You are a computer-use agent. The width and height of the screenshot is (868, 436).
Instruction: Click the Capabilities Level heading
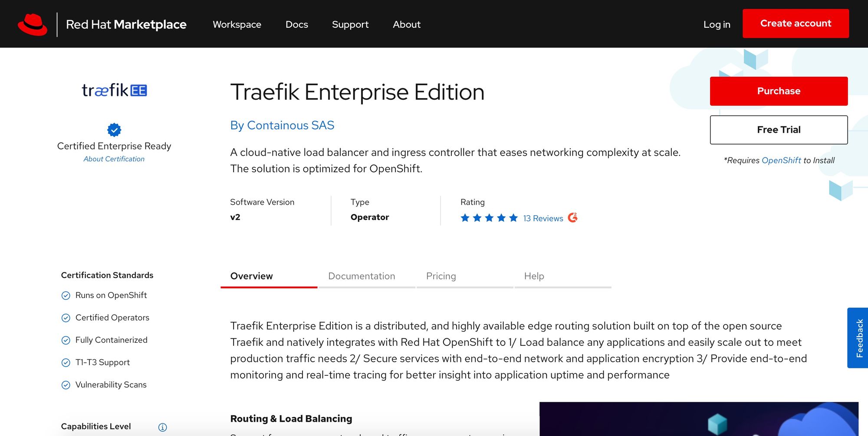96,426
